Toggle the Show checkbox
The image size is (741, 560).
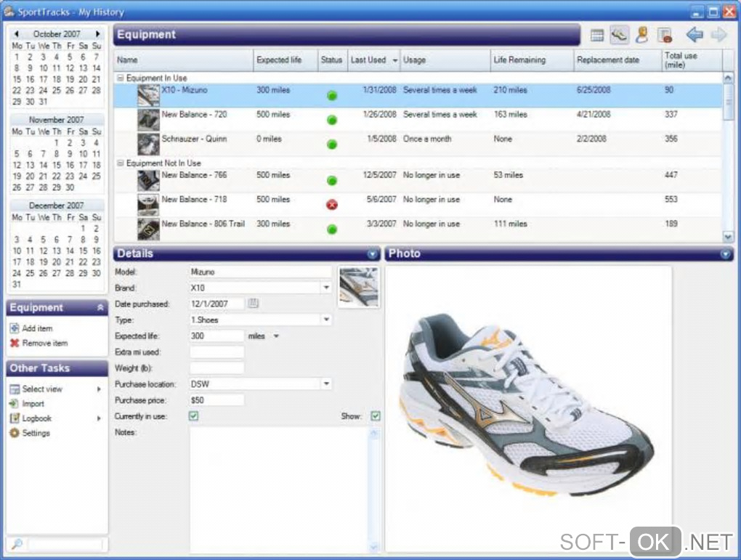pyautogui.click(x=376, y=416)
